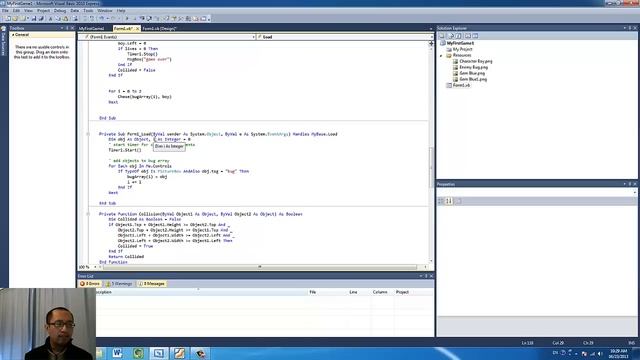Screen dimensions: 640x360
Task: Click the Uncomment lines toolbar icon
Action: click(92, 18)
